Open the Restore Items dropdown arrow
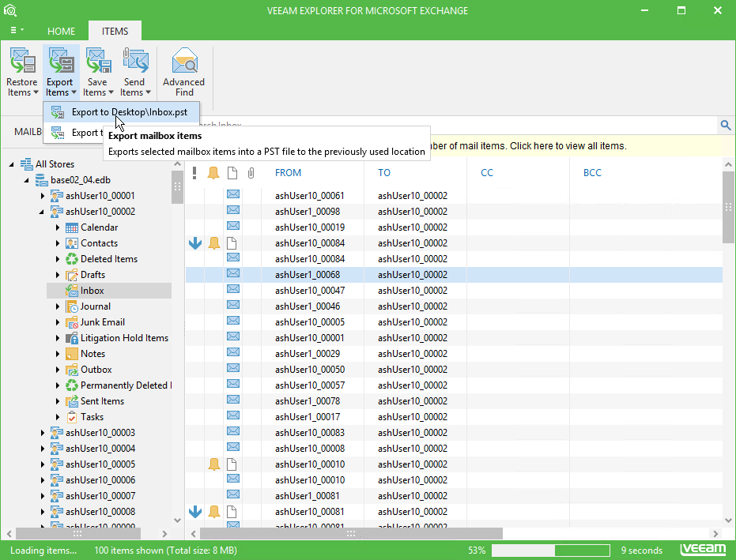Image resolution: width=736 pixels, height=560 pixels. click(36, 92)
